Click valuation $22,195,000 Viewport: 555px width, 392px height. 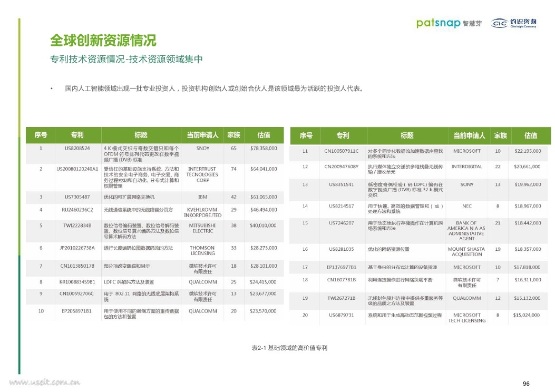tap(528, 151)
